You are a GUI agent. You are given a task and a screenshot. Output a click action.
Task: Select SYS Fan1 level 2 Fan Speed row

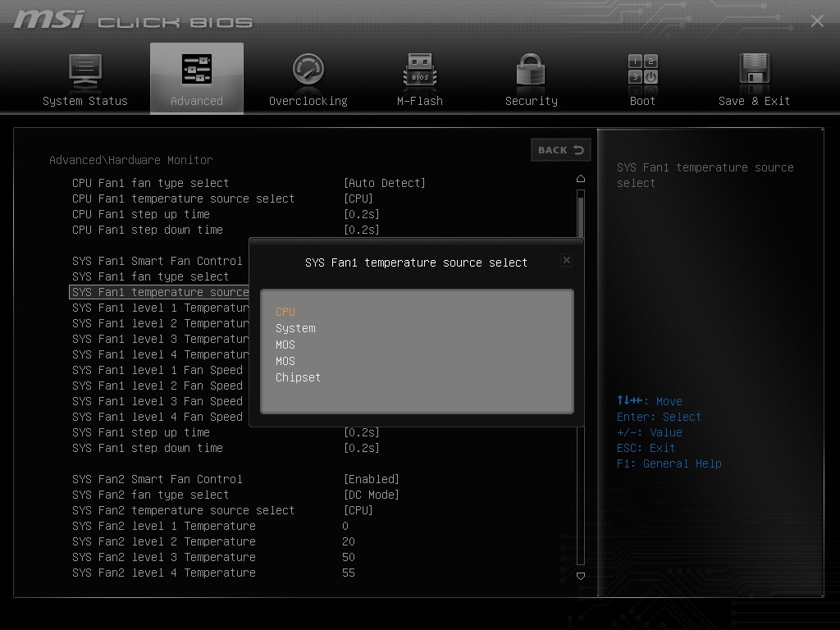(157, 386)
